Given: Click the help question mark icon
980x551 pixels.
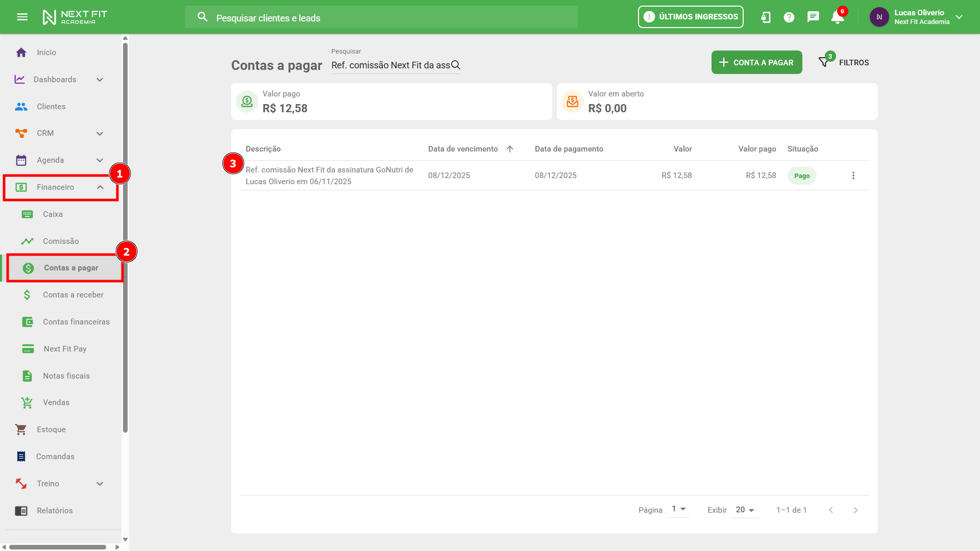Looking at the screenshot, I should click(789, 17).
